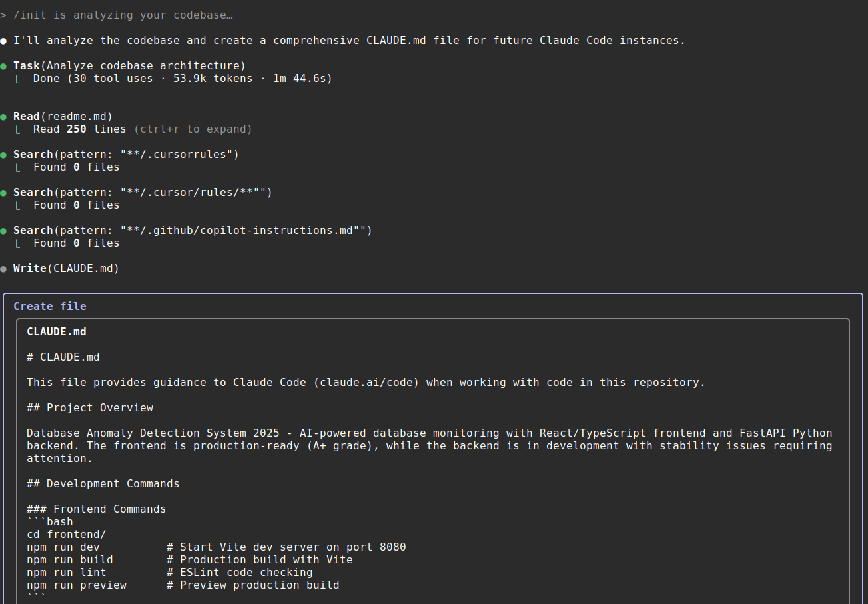Click green bullet next to .cursor/rules search
The height and width of the screenshot is (604, 868).
point(3,193)
